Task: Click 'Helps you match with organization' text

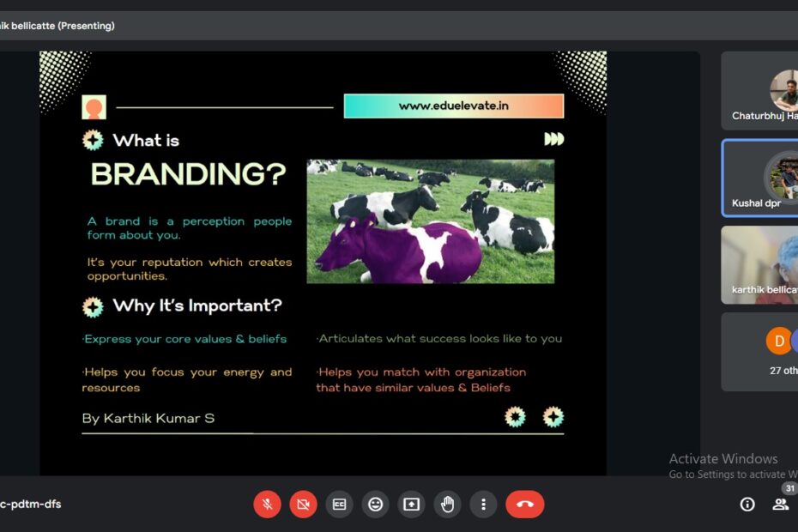Action: pyautogui.click(x=421, y=372)
